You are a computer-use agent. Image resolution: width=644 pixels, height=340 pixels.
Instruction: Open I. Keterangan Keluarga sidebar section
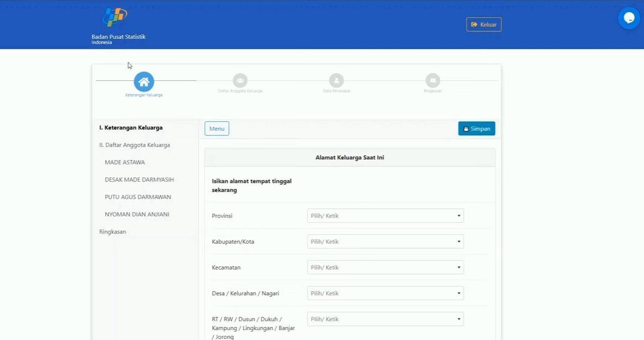[x=131, y=127]
